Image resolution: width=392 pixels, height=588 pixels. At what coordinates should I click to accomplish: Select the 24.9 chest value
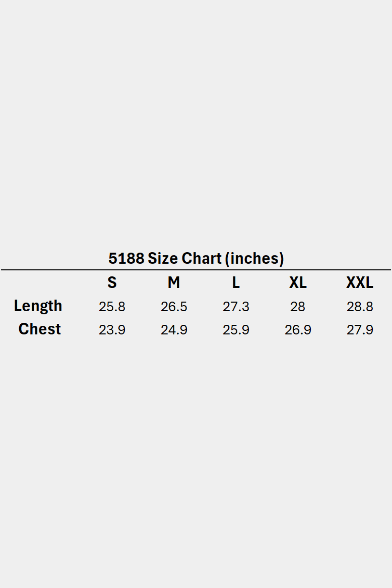click(174, 330)
